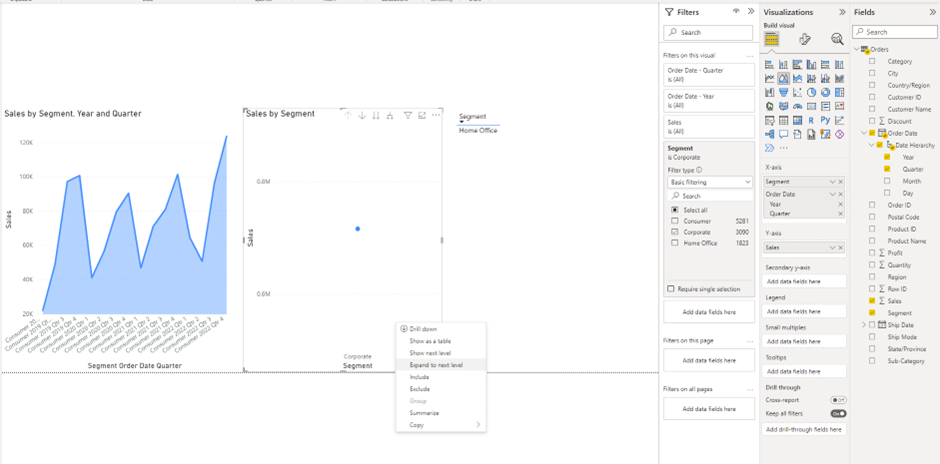Uncheck the Sales field checkbox

(x=872, y=301)
